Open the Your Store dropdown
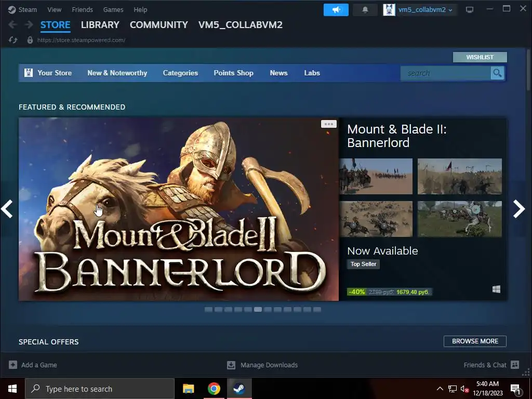 (54, 73)
